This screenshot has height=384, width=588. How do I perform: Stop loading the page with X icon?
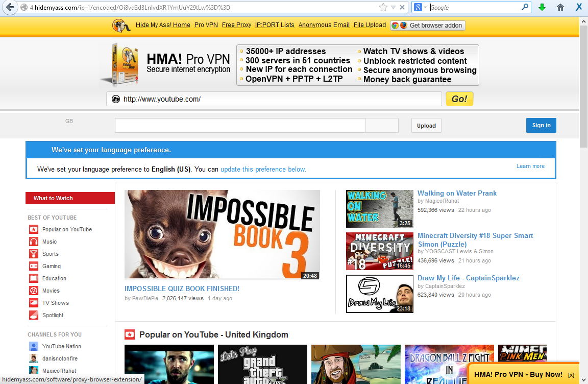(402, 7)
